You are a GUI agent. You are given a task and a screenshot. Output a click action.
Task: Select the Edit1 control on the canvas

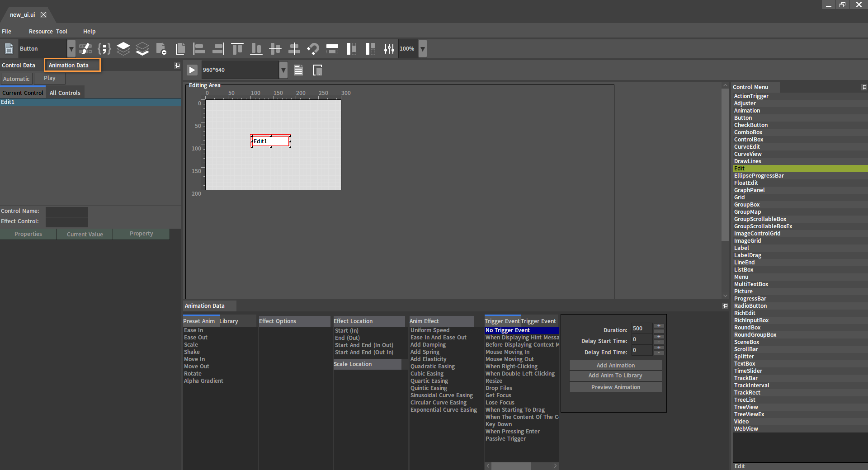point(270,141)
